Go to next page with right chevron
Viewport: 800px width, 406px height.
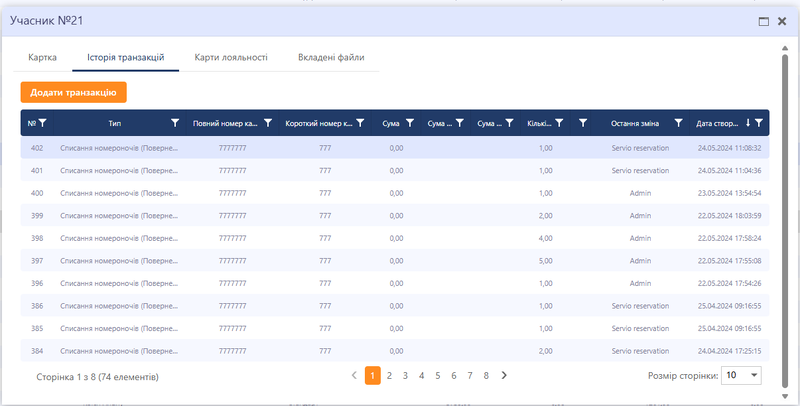(504, 376)
